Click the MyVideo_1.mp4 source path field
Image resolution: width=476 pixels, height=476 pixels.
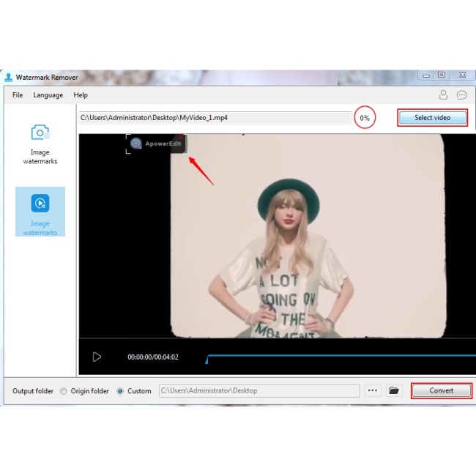215,118
